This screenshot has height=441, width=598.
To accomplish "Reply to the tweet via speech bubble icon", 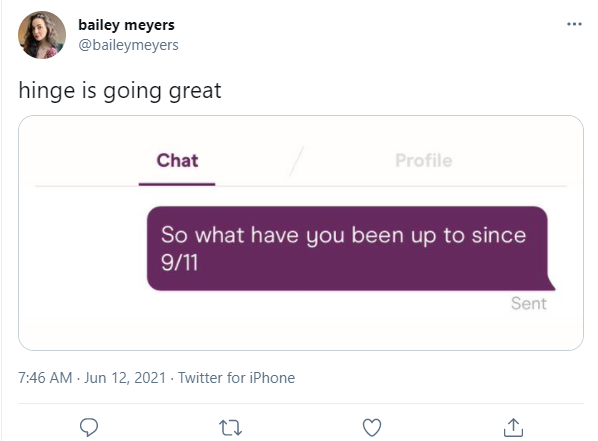I will click(89, 427).
